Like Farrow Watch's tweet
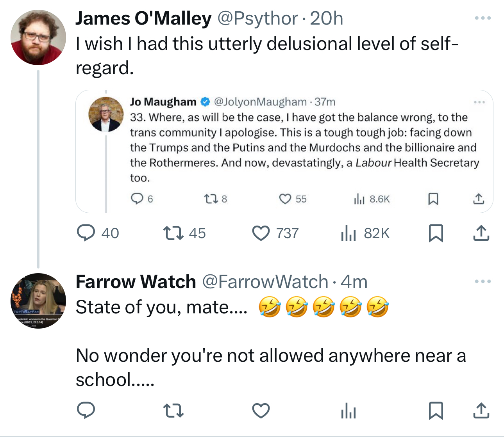The height and width of the screenshot is (441, 504). click(x=261, y=411)
